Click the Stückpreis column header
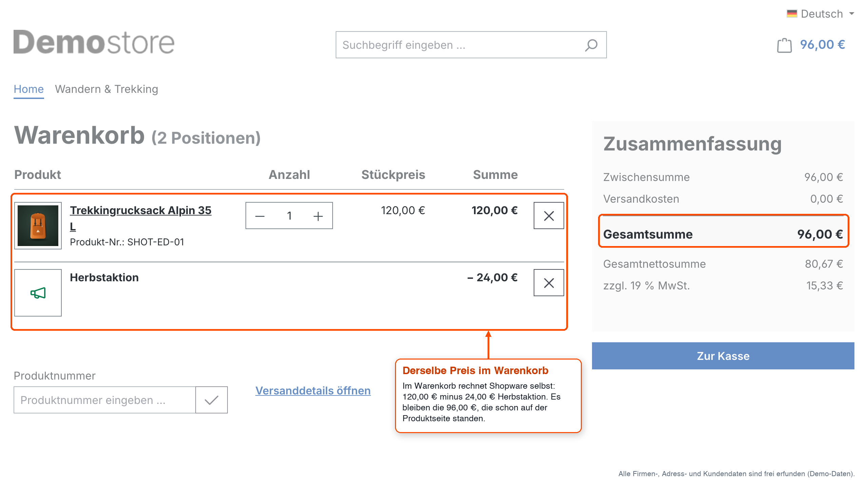 [393, 175]
